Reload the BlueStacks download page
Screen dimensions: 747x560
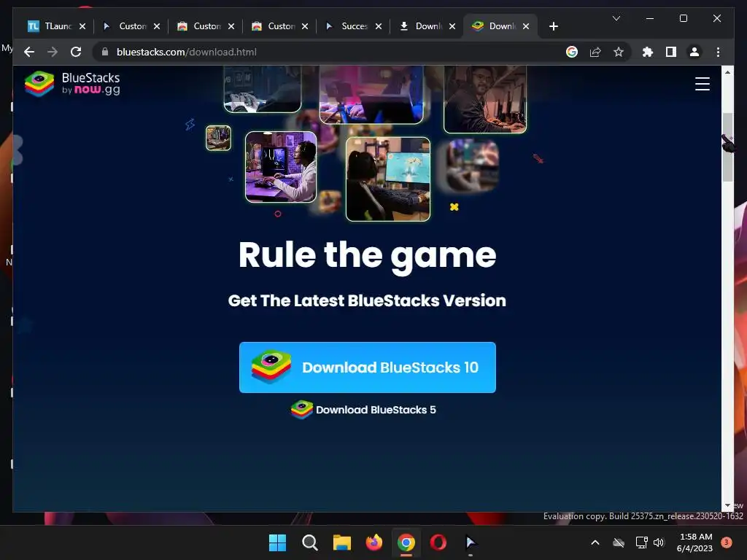[76, 52]
